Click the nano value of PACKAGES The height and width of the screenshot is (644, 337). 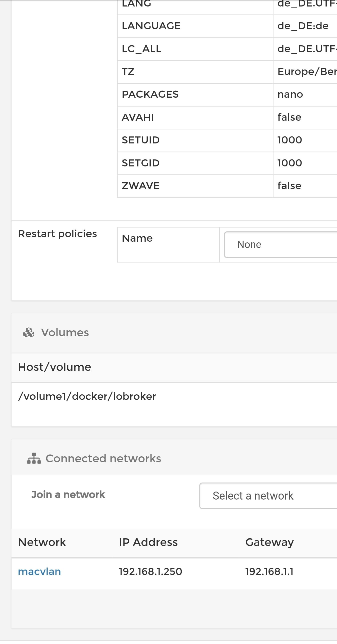point(290,94)
